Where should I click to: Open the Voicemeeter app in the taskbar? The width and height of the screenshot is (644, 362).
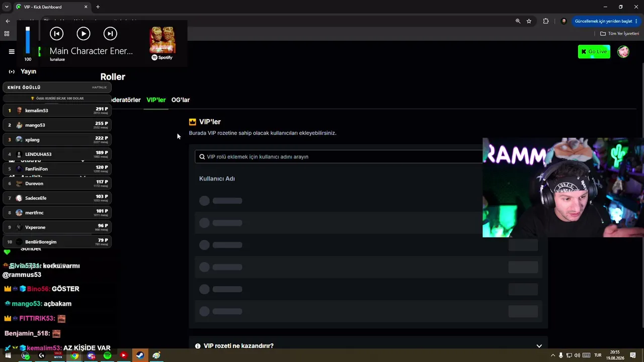(58, 355)
